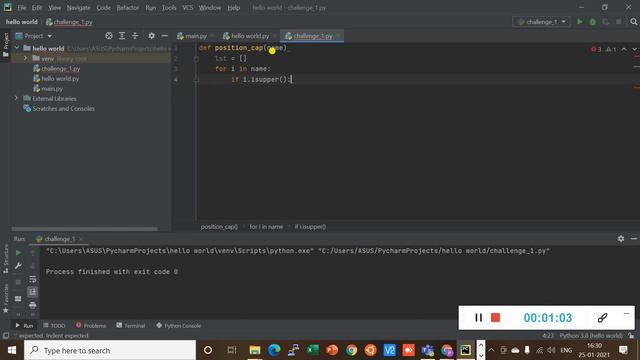Close the challenge_1 Run tab
The image size is (640, 360).
pos(81,239)
